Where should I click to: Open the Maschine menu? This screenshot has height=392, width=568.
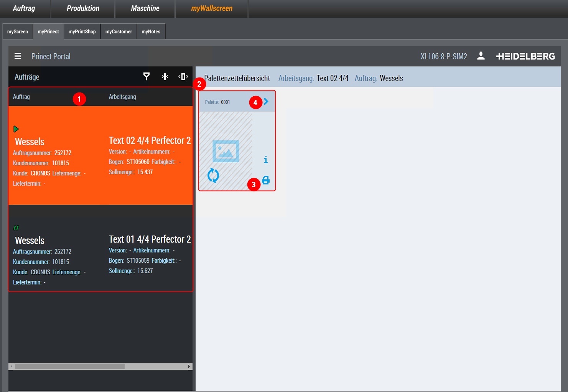[145, 8]
